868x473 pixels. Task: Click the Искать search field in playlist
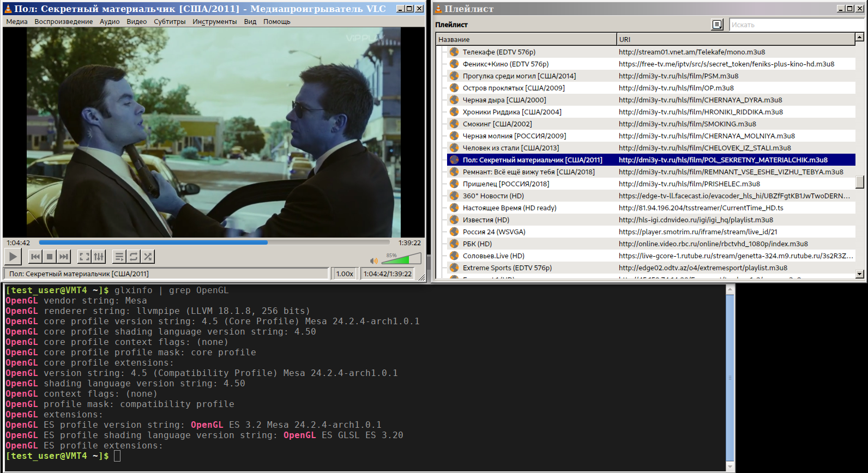coord(797,25)
